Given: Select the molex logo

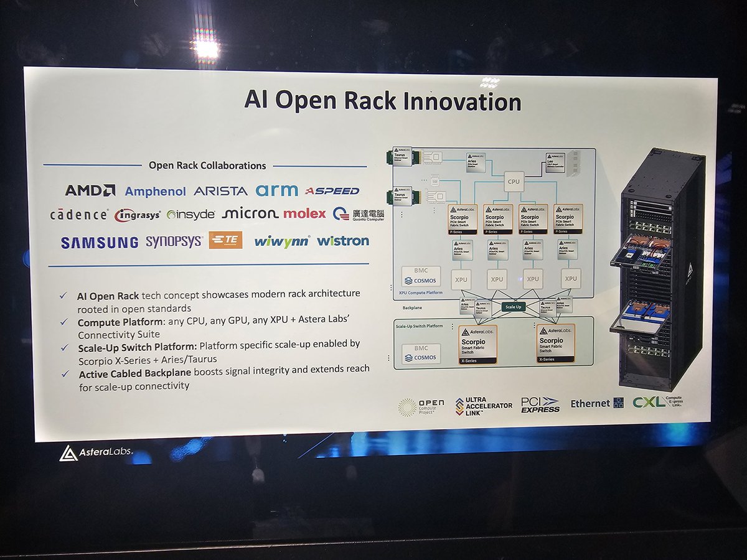Looking at the screenshot, I should click(x=304, y=213).
